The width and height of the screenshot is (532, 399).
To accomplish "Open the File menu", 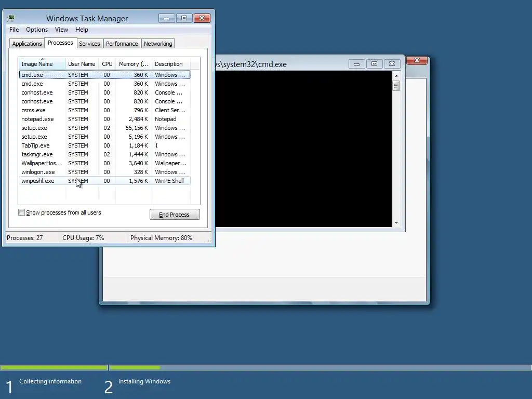I will (x=14, y=30).
